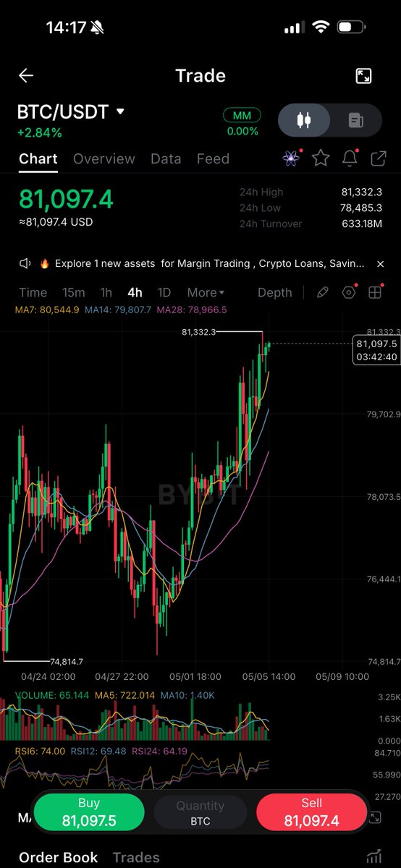Viewport: 401px width, 868px height.
Task: Tap the RSI24 indicator value
Action: tap(159, 752)
